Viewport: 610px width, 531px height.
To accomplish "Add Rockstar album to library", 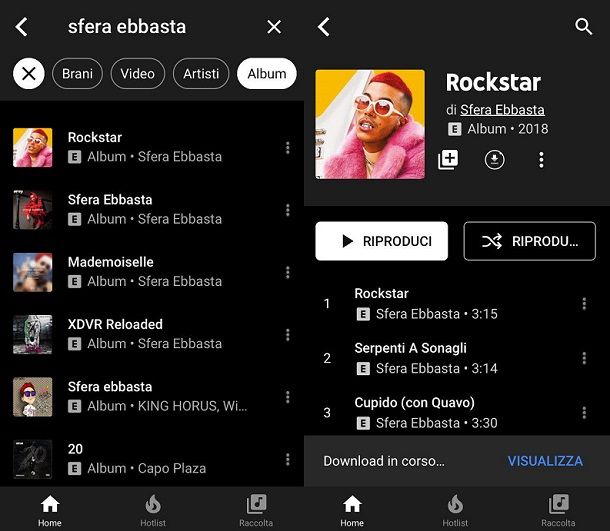I will [x=449, y=159].
